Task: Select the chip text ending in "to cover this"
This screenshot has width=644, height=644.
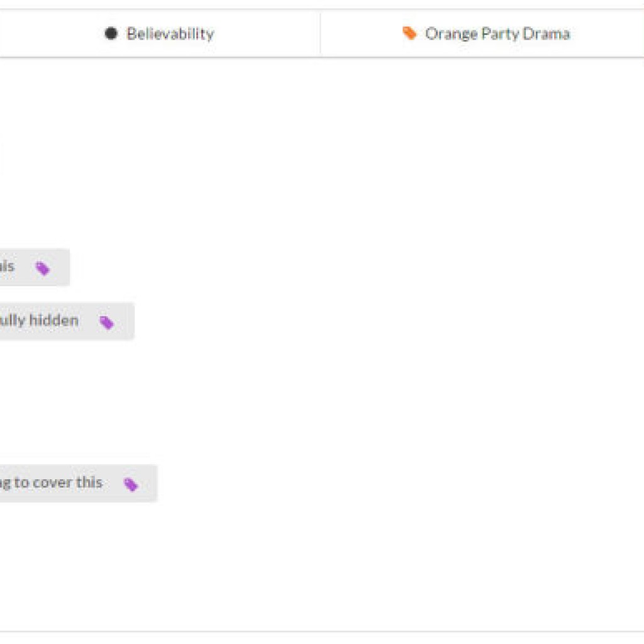Action: point(52,482)
